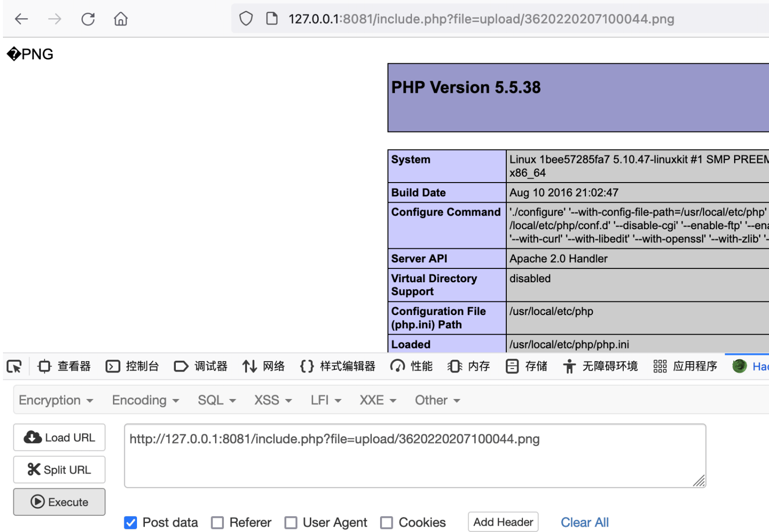Go to browser home page icon
The height and width of the screenshot is (532, 769).
pos(121,19)
